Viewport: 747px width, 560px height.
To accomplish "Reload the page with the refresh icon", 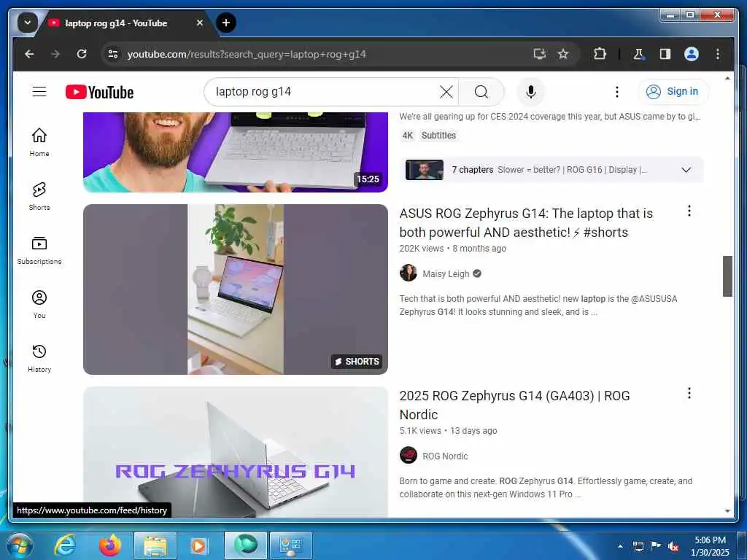I will coord(82,54).
